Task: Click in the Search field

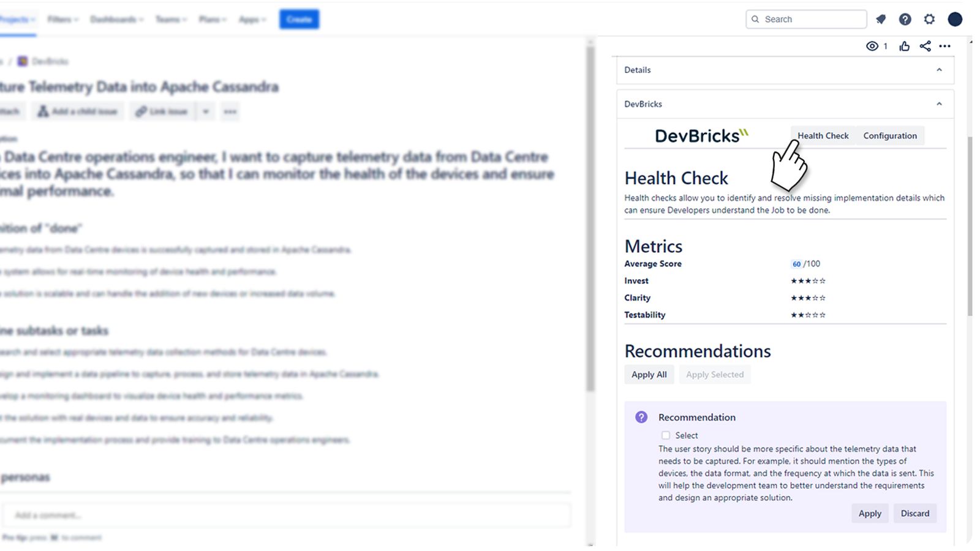Action: coord(806,20)
